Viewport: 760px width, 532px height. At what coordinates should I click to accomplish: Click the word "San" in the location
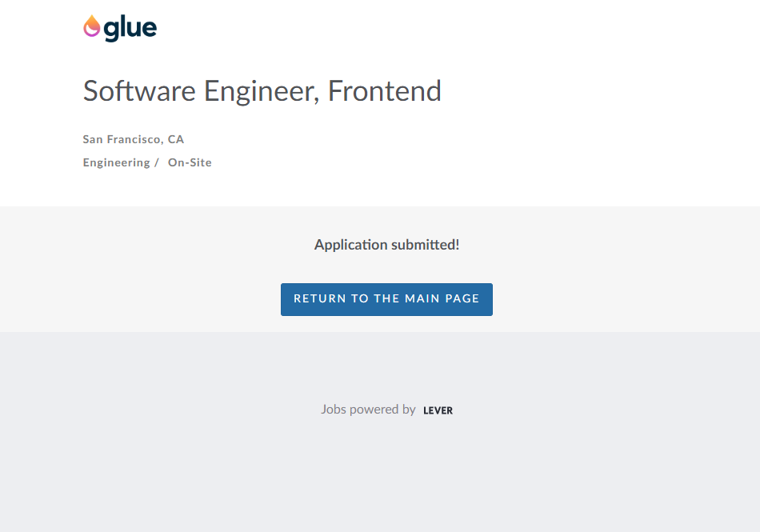pos(93,139)
